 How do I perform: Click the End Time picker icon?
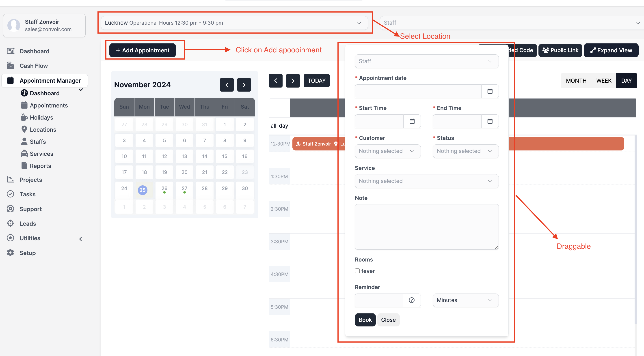(x=490, y=121)
